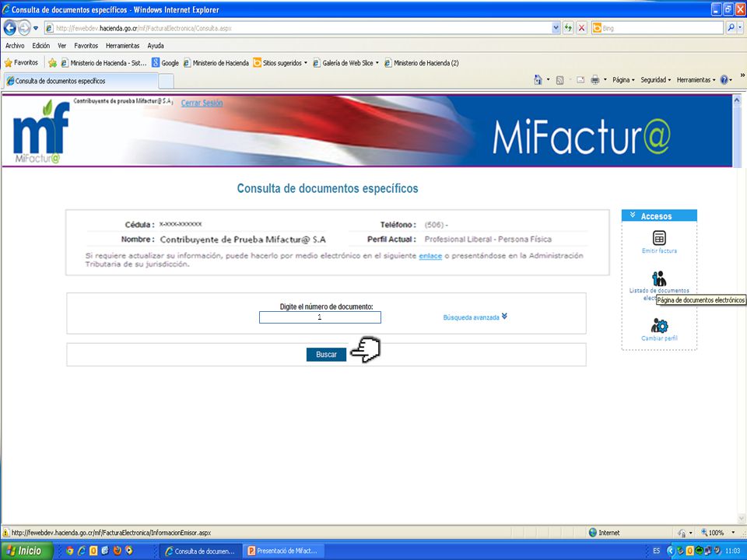Expand command bar overflow chevron
Screen dimensions: 747x560
tap(742, 75)
